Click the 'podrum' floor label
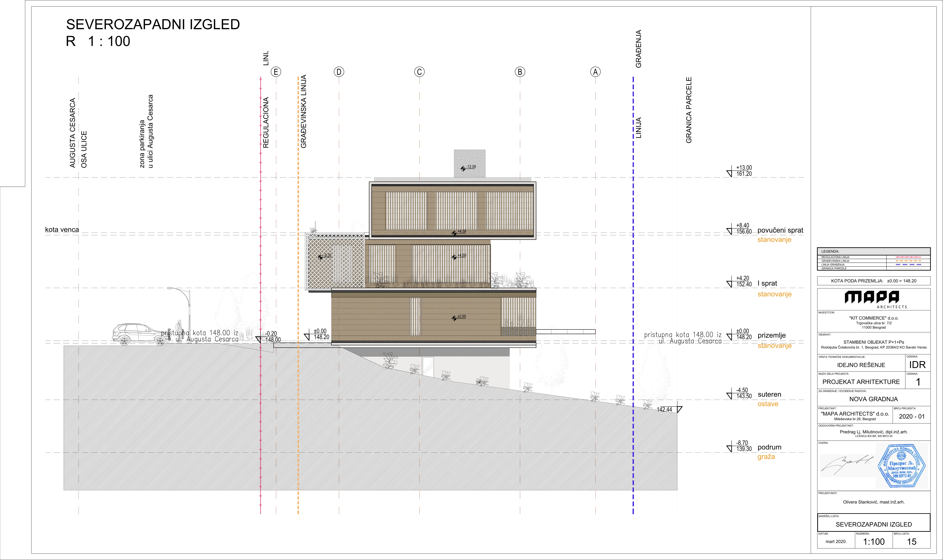943x560 pixels. (769, 447)
